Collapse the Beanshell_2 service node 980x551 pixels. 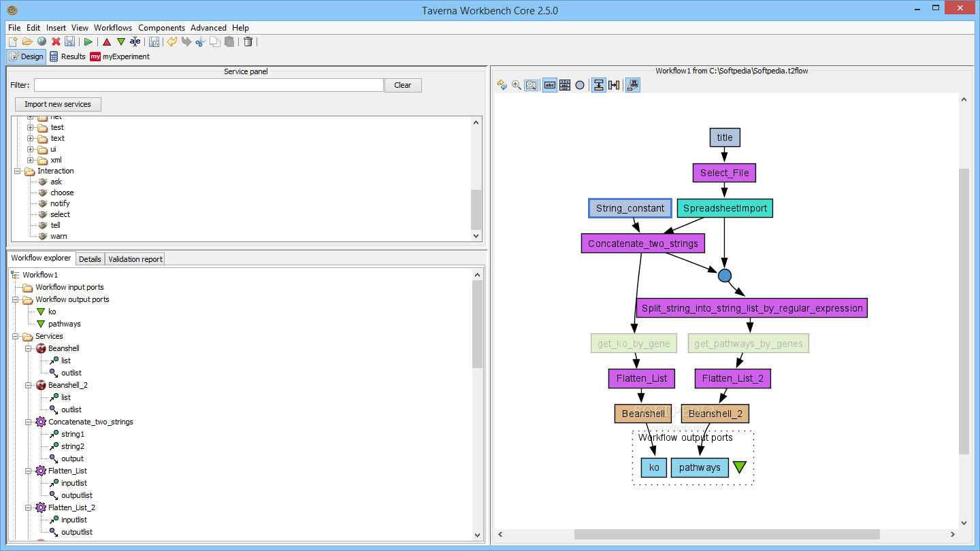[29, 385]
